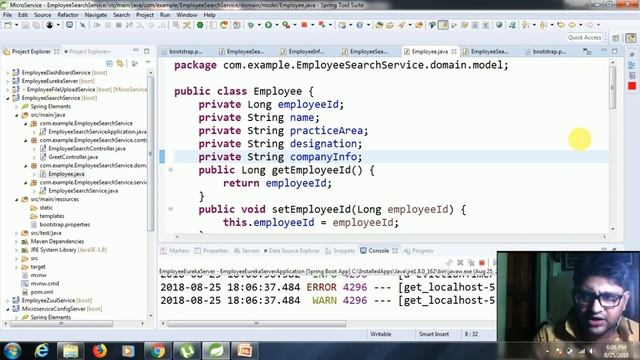Click Collapse All in Project Explorer
Viewport: 640px width, 360px height.
(109, 63)
